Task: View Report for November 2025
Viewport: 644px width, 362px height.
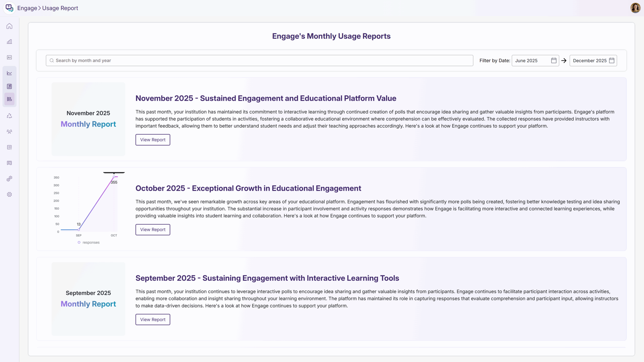Action: pos(153,140)
